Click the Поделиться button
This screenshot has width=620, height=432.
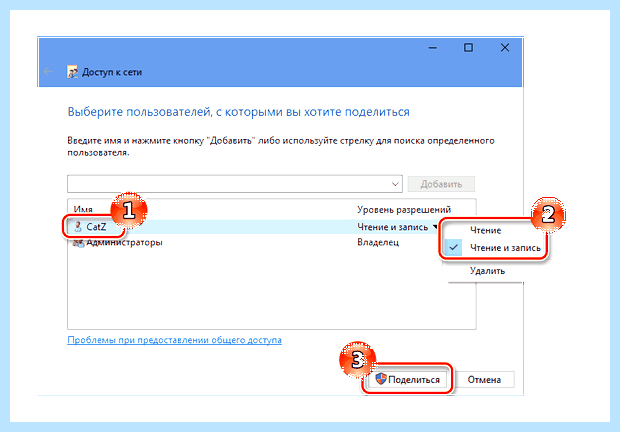[x=407, y=379]
